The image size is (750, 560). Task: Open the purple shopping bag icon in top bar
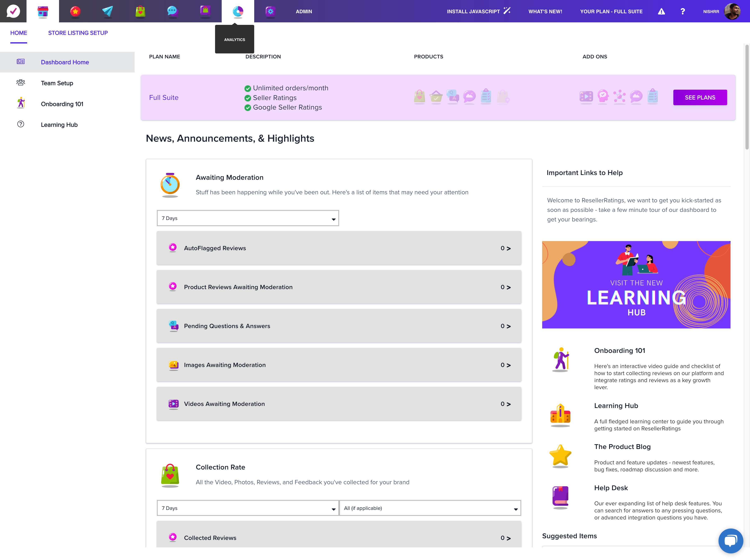(205, 11)
